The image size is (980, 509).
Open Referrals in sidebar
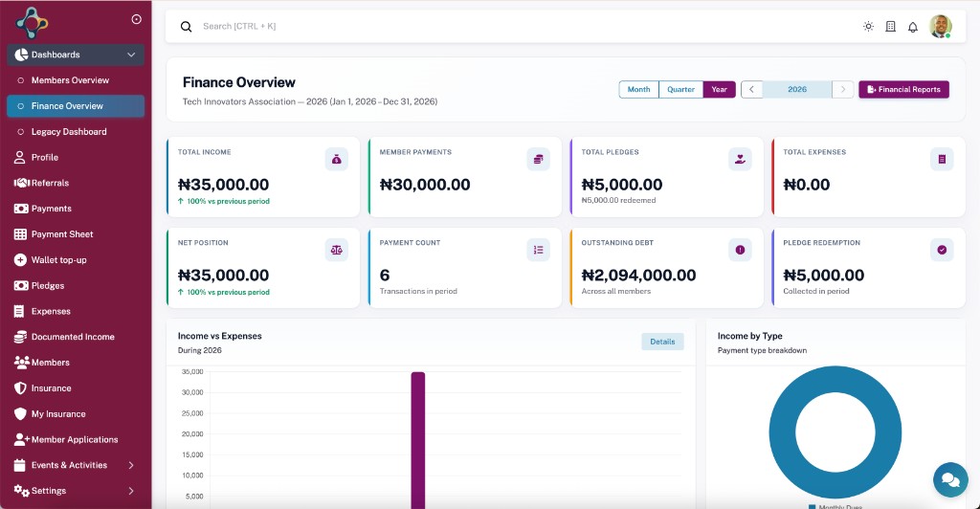pos(76,183)
